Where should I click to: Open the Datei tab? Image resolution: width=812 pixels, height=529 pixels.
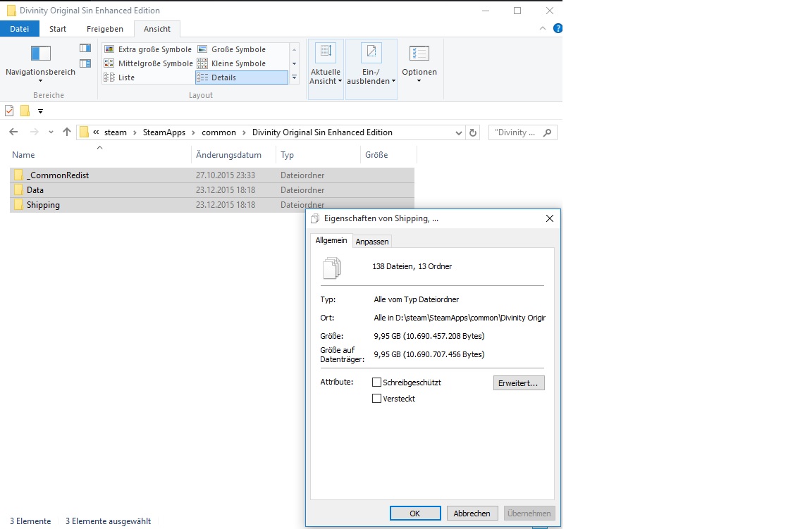19,29
